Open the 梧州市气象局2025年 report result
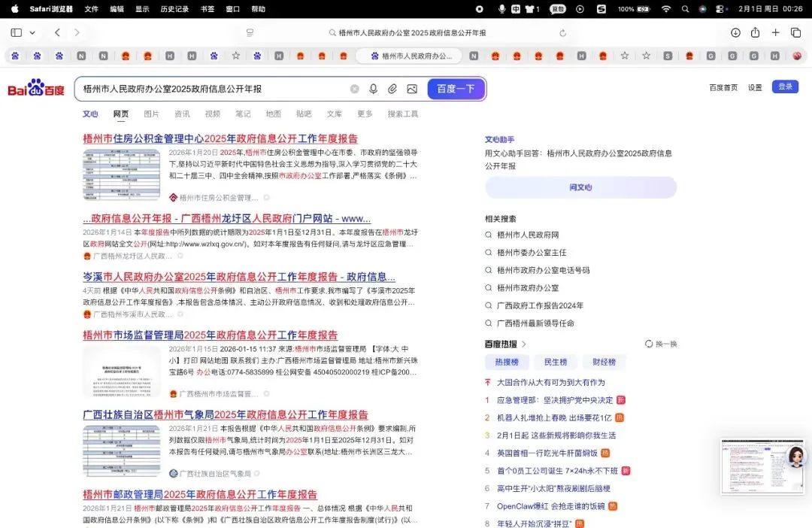 (226, 415)
